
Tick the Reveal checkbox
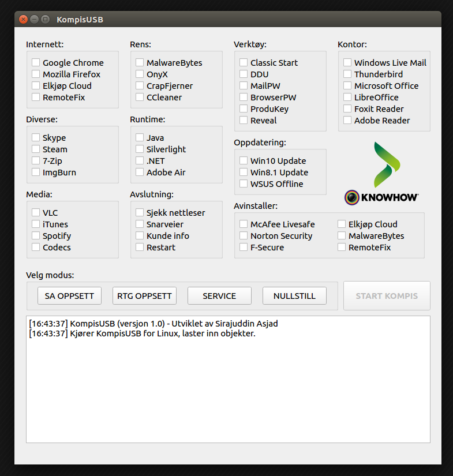tap(244, 120)
